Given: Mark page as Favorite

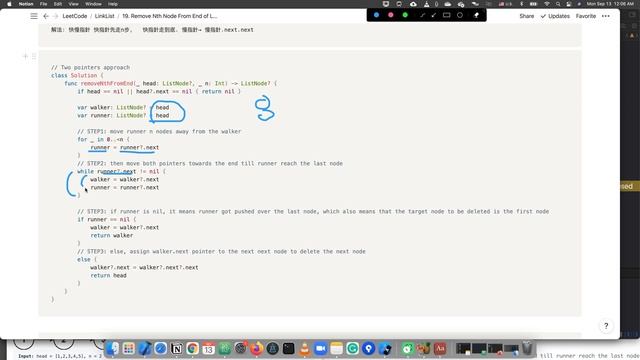Looking at the screenshot, I should click(x=586, y=16).
